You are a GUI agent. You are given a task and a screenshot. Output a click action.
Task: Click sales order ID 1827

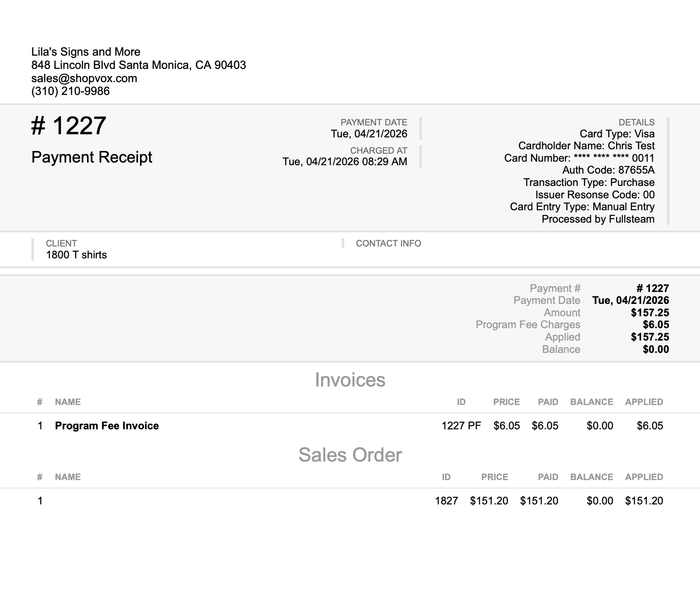click(446, 501)
